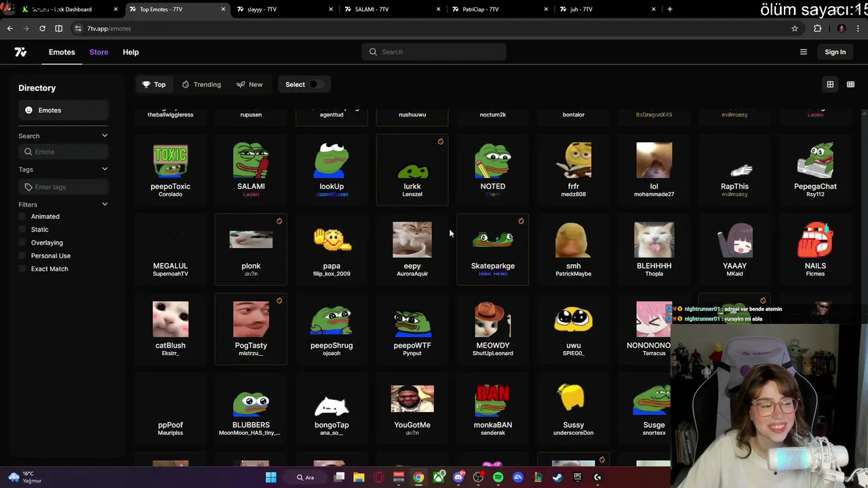
Task: Click the peepoToxic emote
Action: [x=170, y=169]
